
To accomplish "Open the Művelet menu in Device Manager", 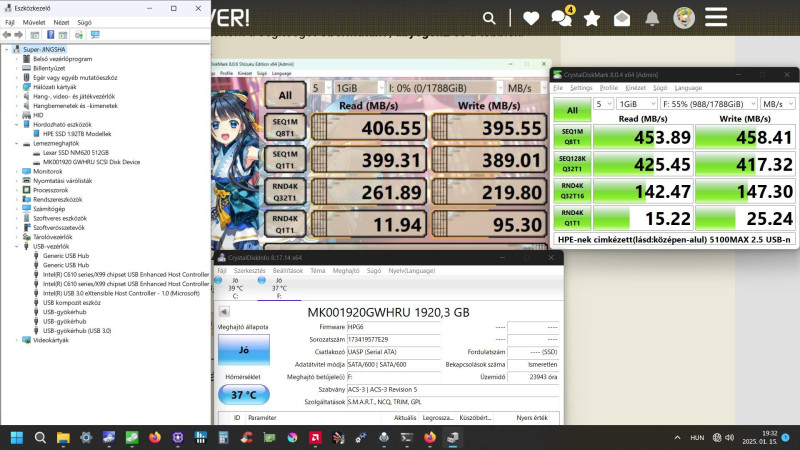I will pos(34,22).
